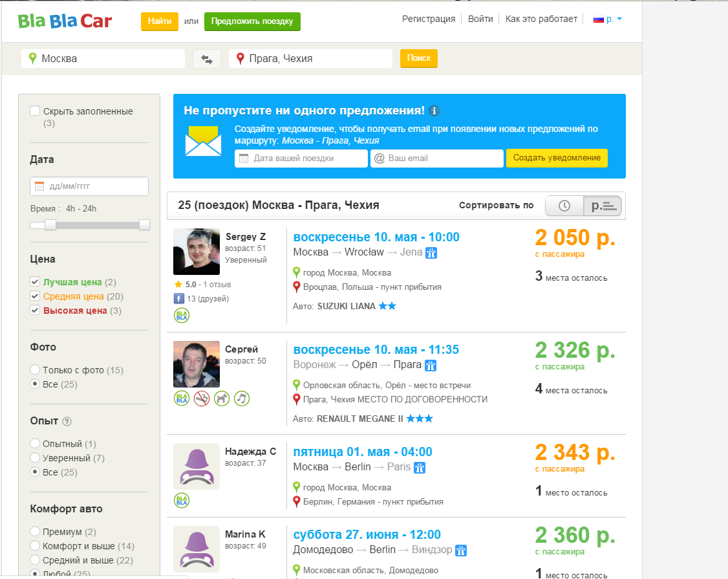728x579 pixels.
Task: Uncheck Высокая цена filter
Action: (x=35, y=310)
